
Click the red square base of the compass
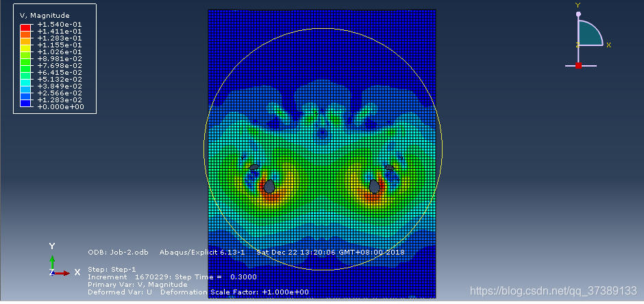click(578, 65)
